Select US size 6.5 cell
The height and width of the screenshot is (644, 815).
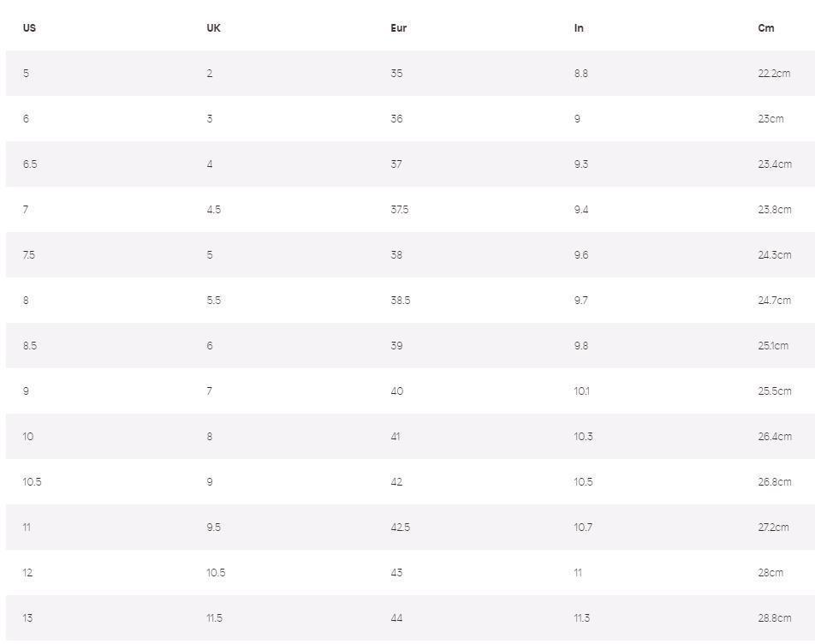30,164
